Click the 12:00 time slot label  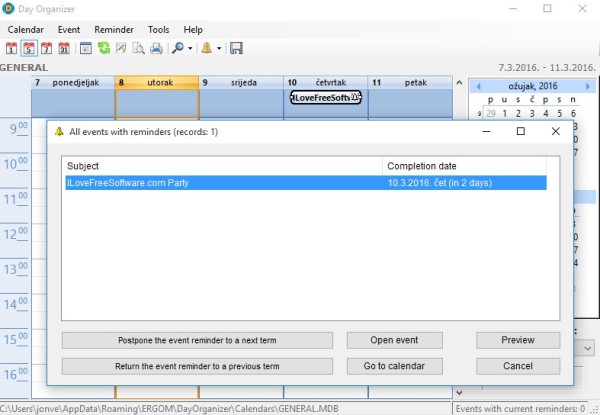coord(16,234)
